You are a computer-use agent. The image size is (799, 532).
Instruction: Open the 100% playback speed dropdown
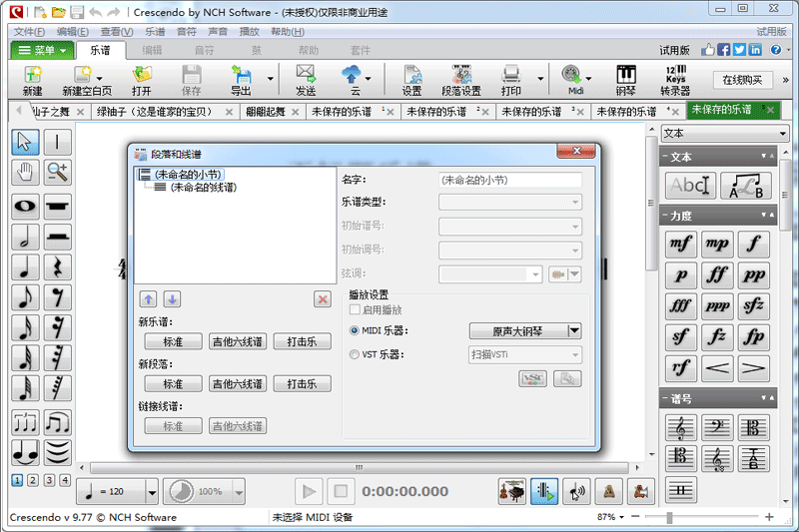(239, 492)
